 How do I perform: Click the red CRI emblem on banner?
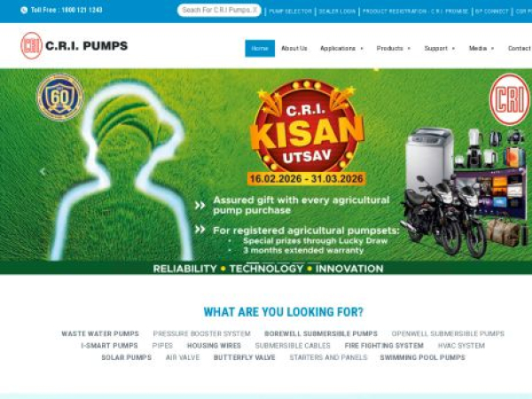coord(510,99)
